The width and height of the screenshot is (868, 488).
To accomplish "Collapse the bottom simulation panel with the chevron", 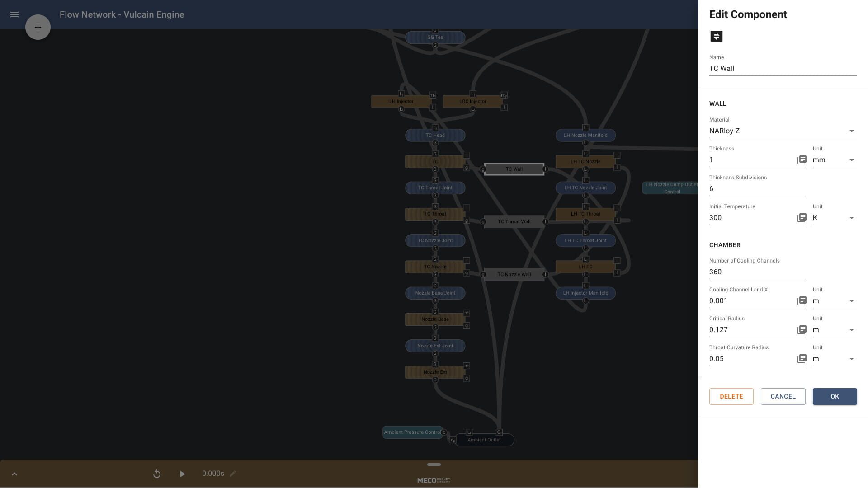I will click(x=14, y=474).
